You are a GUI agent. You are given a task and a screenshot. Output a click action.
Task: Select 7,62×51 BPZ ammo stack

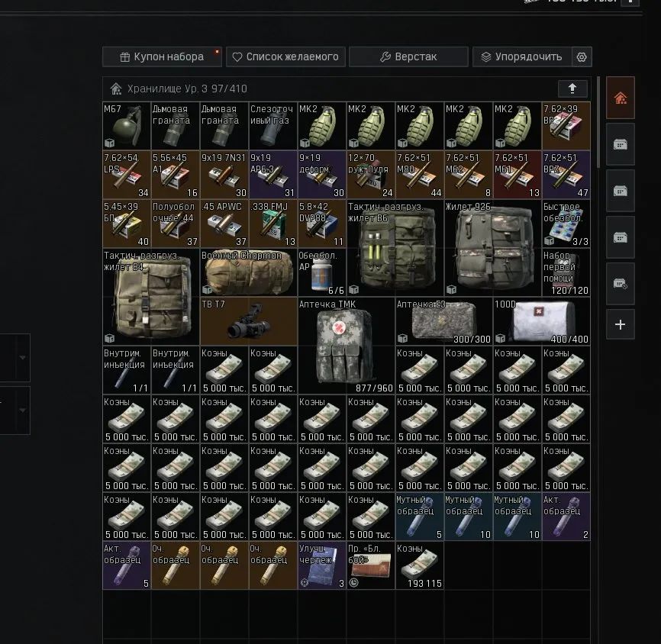pos(566,175)
